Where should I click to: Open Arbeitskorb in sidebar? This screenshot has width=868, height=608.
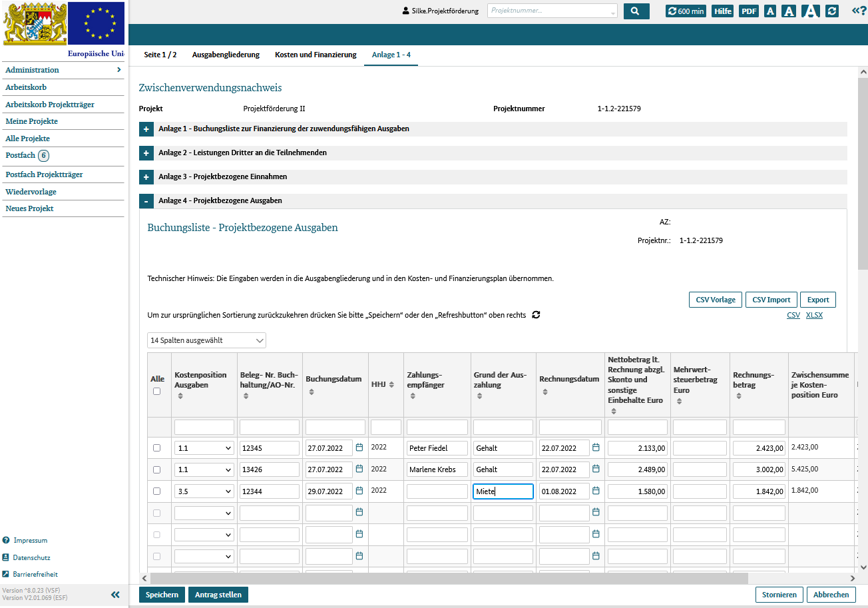pyautogui.click(x=26, y=87)
